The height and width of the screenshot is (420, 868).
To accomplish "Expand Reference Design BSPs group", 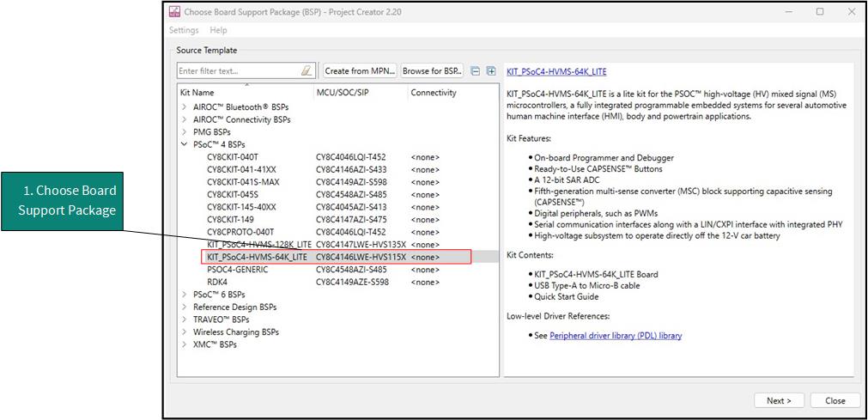I will point(184,307).
